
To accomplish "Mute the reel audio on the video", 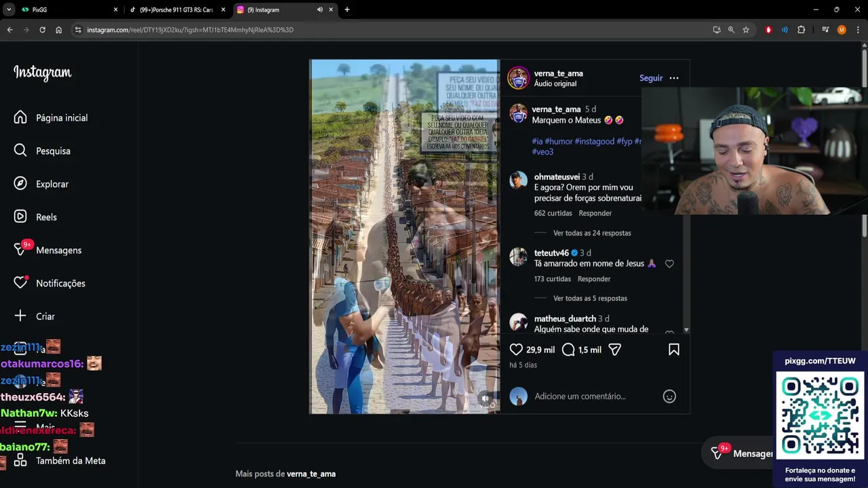I will (485, 399).
